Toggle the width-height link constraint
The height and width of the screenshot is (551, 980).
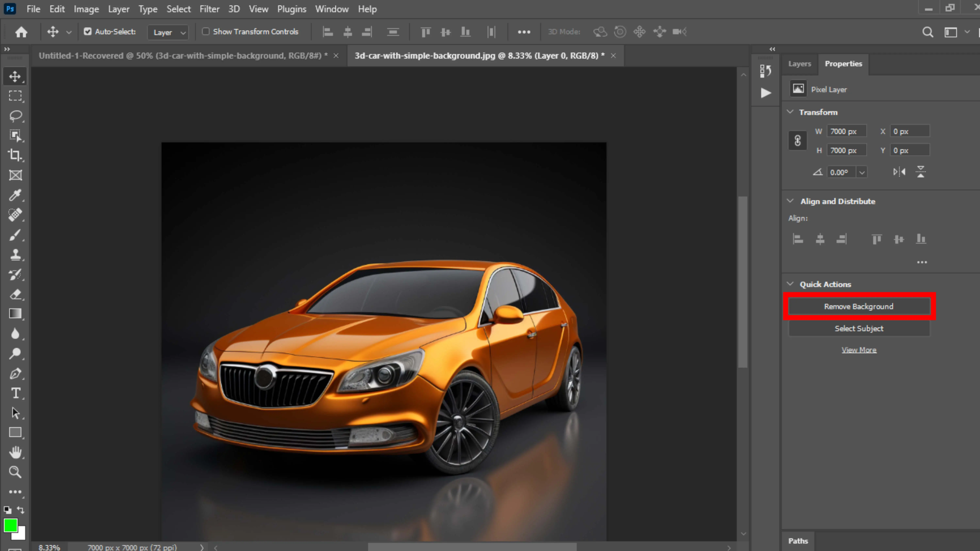point(798,141)
